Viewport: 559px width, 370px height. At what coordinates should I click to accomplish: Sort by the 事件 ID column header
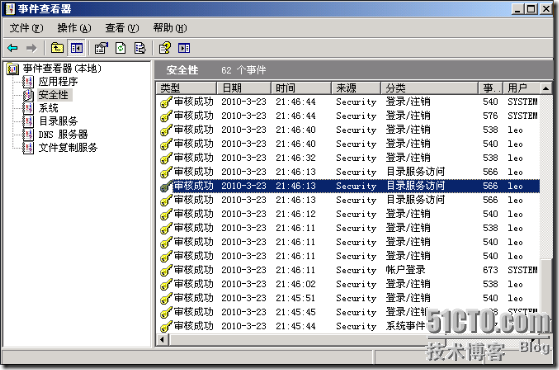point(491,88)
